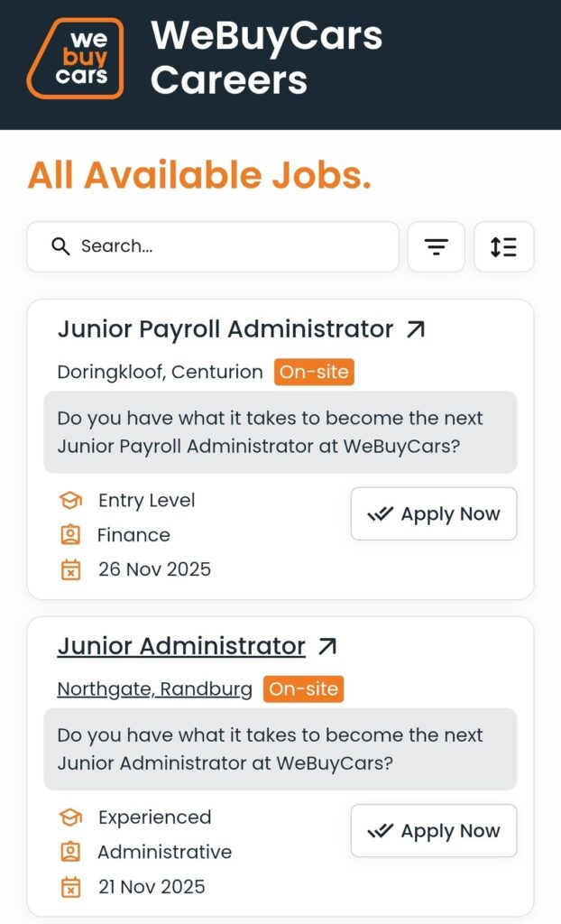Click calendar icon next to 26 Nov 2025
The image size is (561, 924).
(x=69, y=569)
